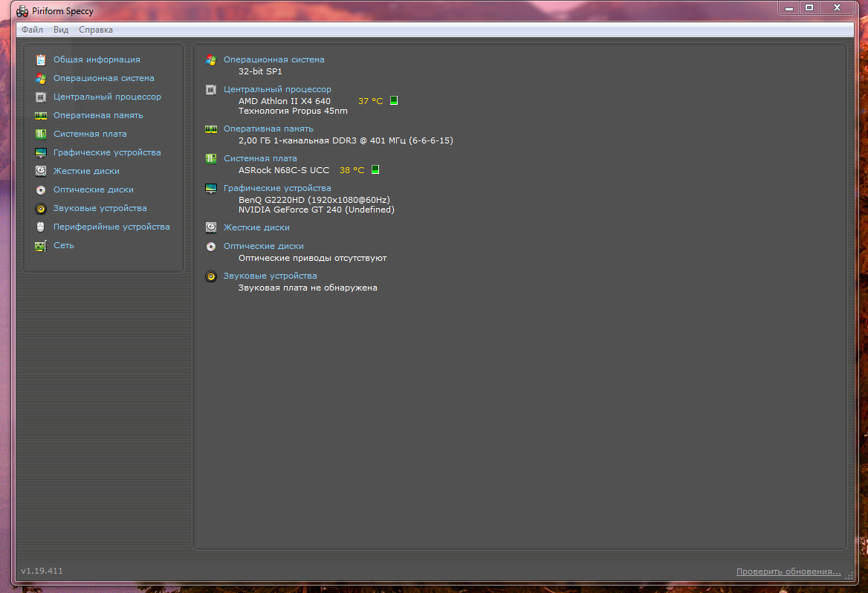
Task: Open Жесткие диски heading link in summary
Action: click(256, 227)
